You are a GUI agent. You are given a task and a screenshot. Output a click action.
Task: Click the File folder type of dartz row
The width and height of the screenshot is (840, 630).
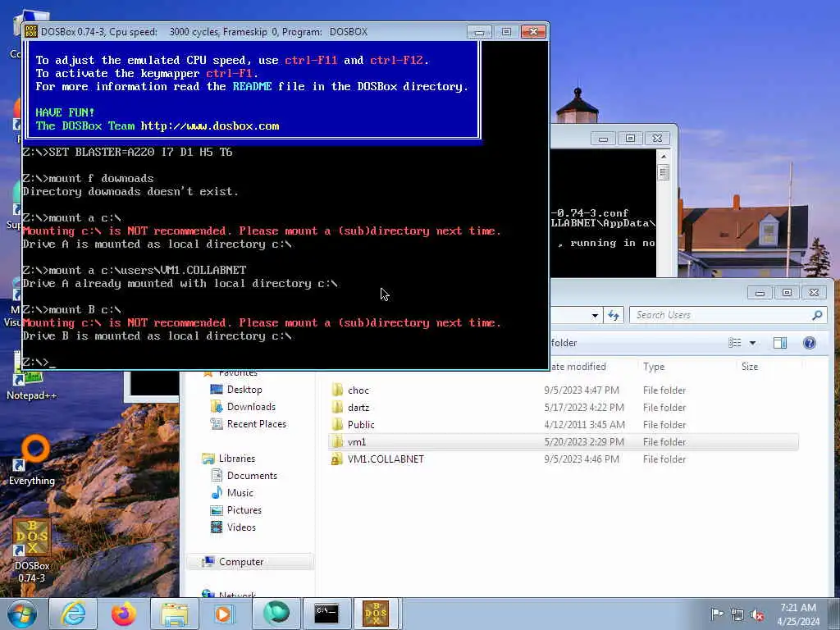tap(664, 408)
